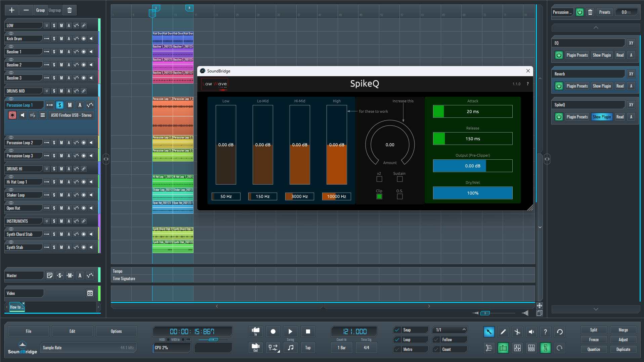Screen dimensions: 644x362
Task: Open the ASIO Fireface USB - Stereo input dropdown
Action: click(x=71, y=115)
